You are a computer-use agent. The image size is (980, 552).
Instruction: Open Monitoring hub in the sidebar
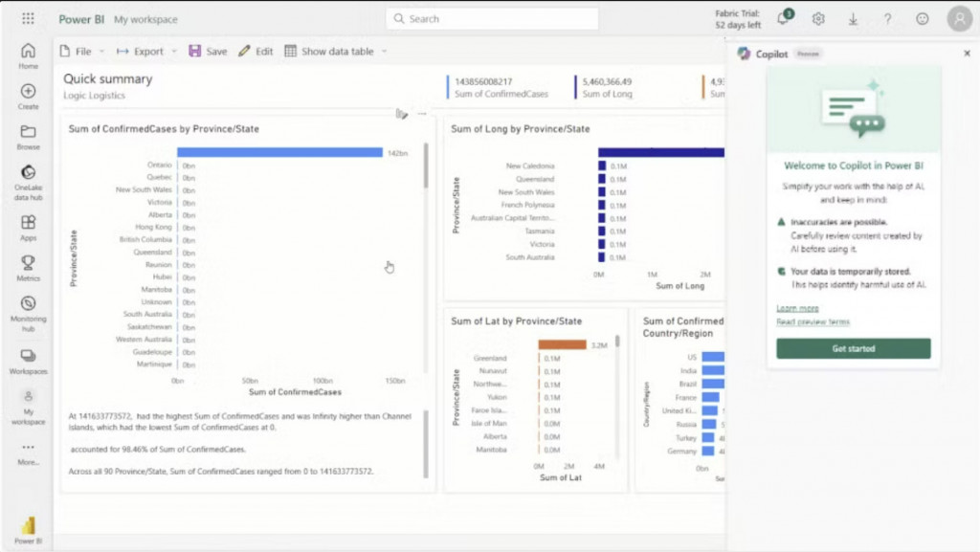coord(28,314)
